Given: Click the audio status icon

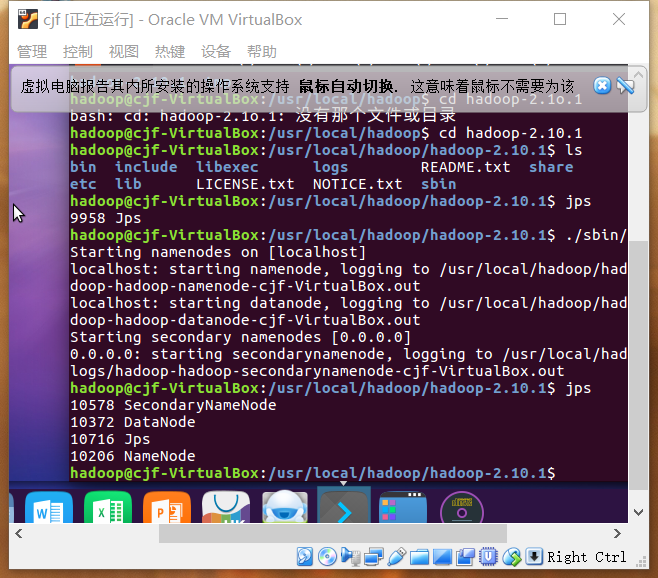Looking at the screenshot, I should point(351,557).
